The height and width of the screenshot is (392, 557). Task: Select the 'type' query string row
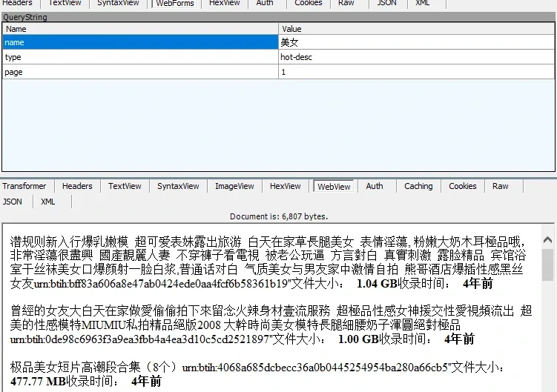click(x=278, y=57)
